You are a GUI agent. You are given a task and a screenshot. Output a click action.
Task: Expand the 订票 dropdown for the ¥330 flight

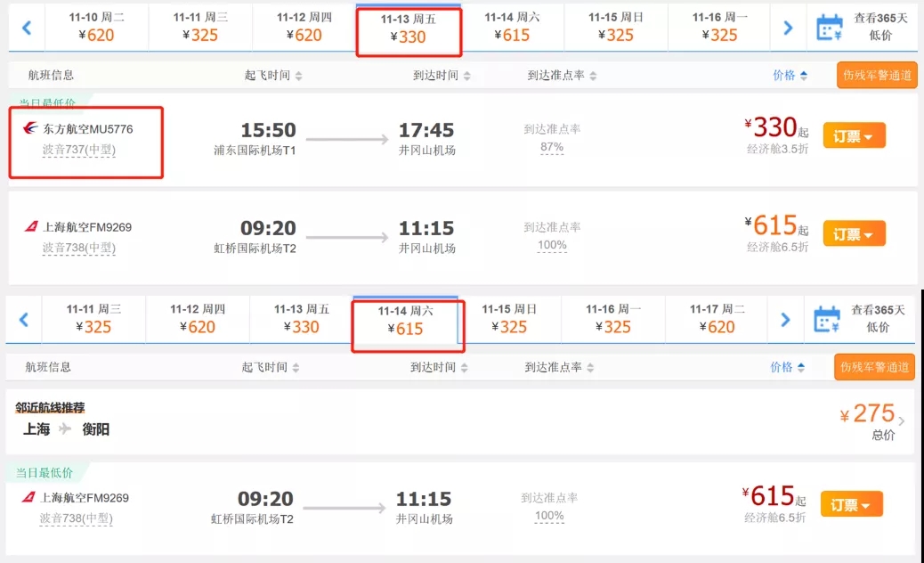point(854,136)
